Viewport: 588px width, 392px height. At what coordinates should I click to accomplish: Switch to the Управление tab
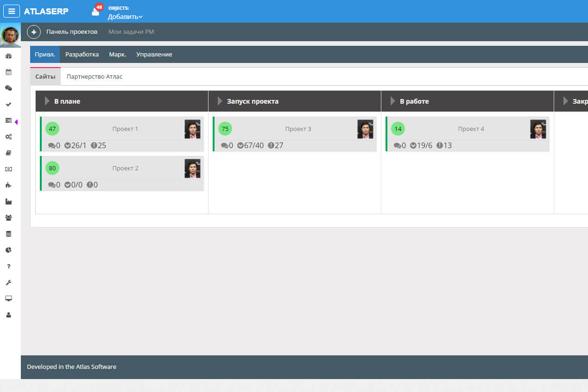pos(154,54)
